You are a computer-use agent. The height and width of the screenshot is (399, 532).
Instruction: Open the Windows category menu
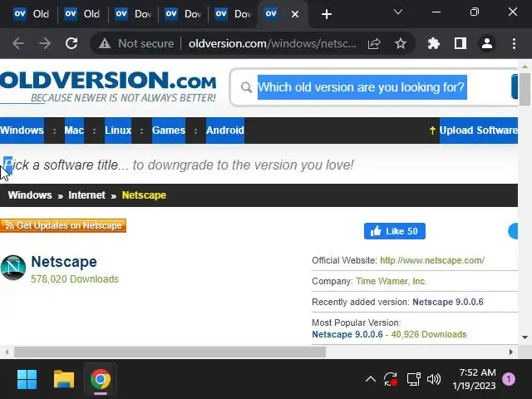22,131
